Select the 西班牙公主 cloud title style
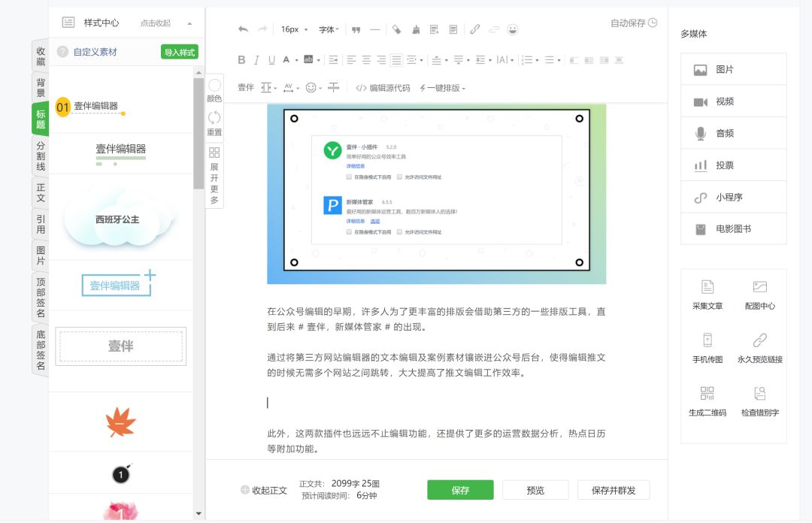812x523 pixels. 117,219
